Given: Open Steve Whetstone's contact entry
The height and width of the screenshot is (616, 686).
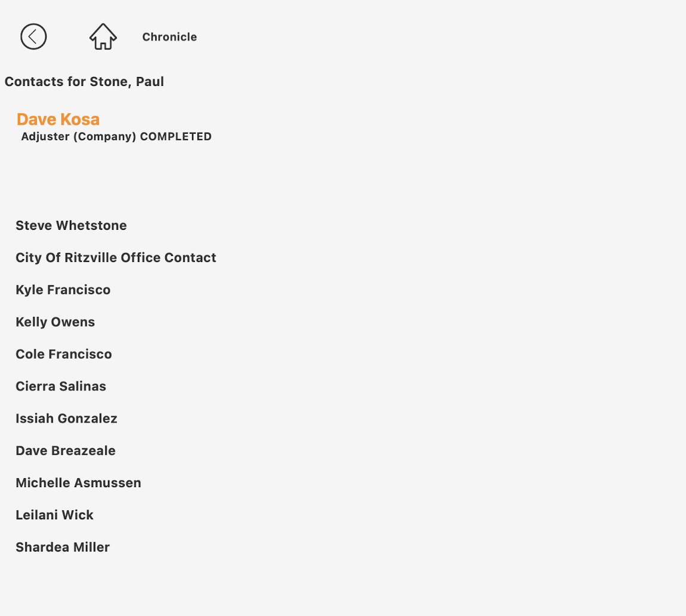Looking at the screenshot, I should (x=71, y=226).
